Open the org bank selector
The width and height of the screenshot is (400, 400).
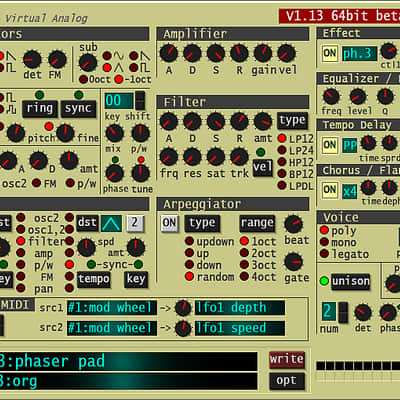[x=128, y=382]
